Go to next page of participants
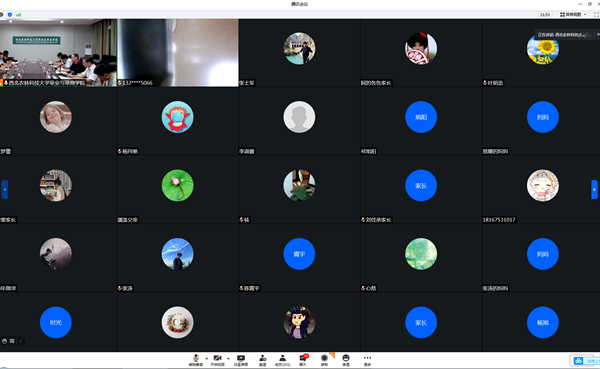Image resolution: width=600 pixels, height=369 pixels. click(x=594, y=189)
